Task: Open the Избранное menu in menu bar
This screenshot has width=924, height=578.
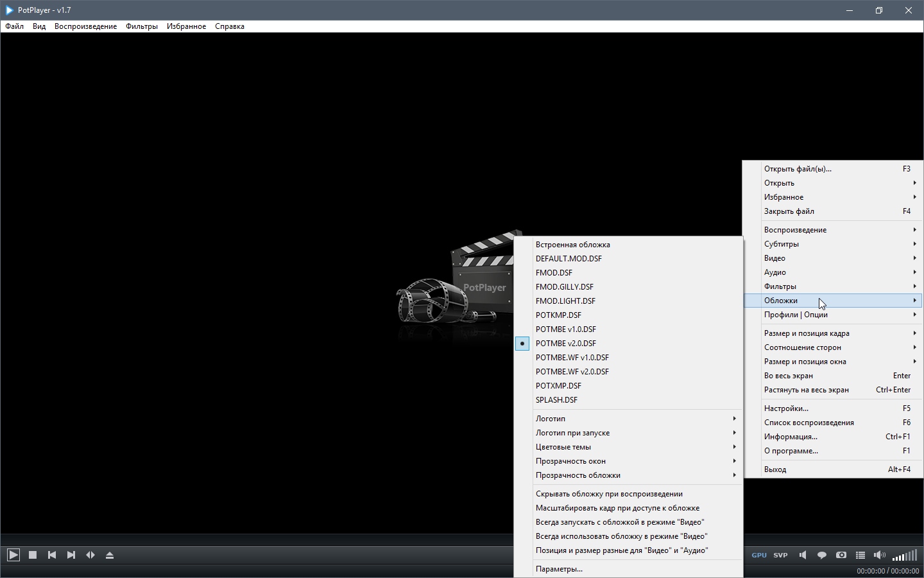Action: [186, 26]
